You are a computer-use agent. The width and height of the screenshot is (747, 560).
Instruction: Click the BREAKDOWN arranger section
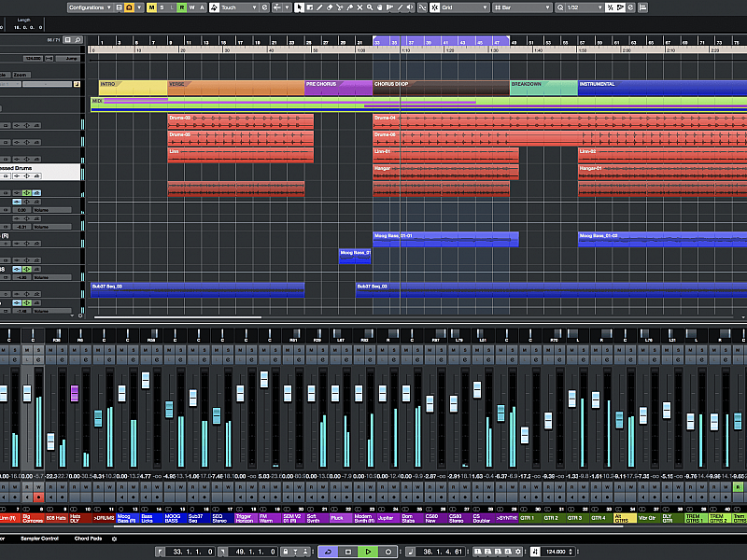(x=543, y=88)
